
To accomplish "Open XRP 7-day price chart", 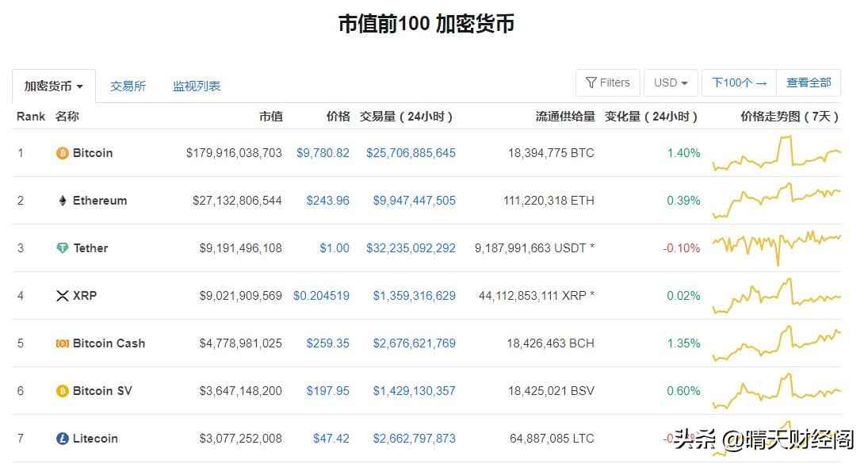I will (x=777, y=296).
